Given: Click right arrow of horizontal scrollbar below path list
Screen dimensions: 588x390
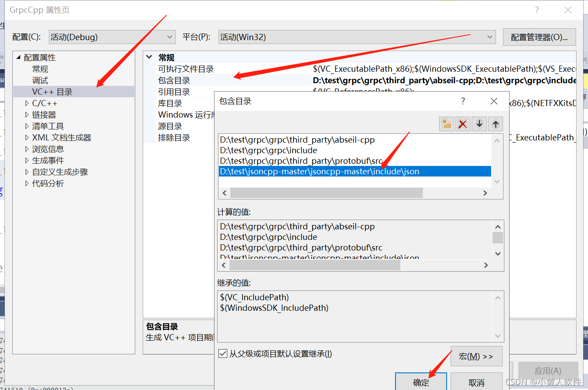Looking at the screenshot, I should (x=484, y=193).
